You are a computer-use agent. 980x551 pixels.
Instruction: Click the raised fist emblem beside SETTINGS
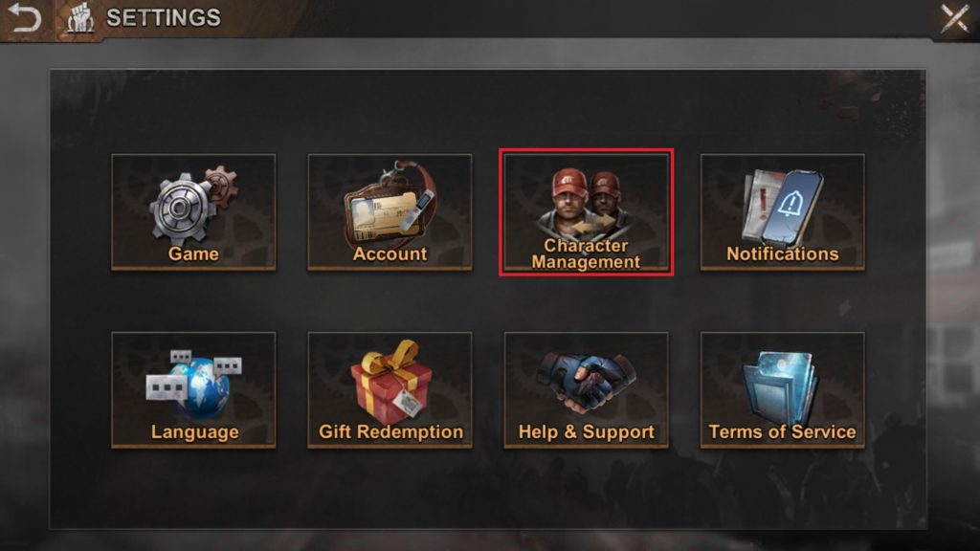coord(79,17)
